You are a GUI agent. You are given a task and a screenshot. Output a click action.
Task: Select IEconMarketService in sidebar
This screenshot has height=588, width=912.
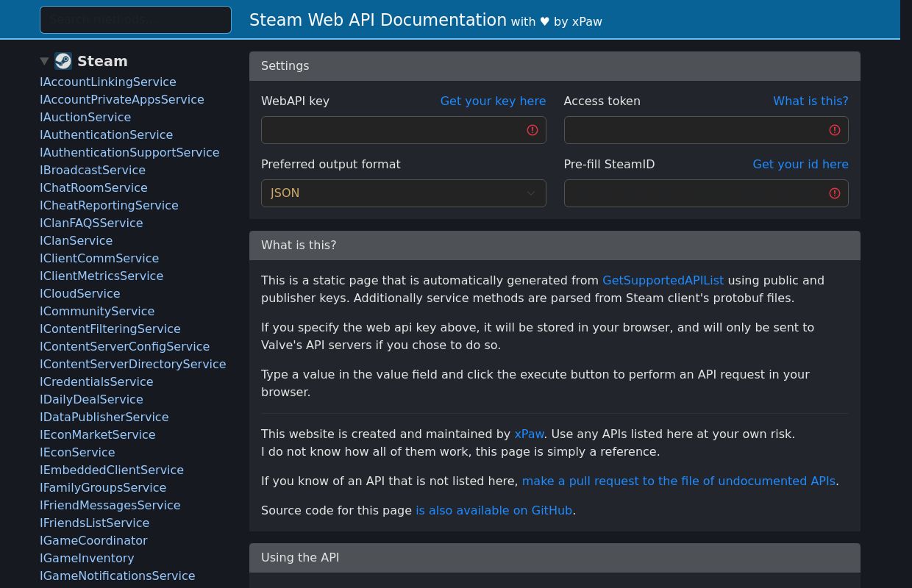click(x=98, y=434)
